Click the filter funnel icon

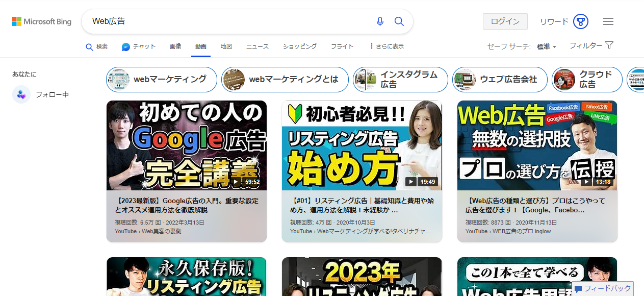pyautogui.click(x=609, y=45)
